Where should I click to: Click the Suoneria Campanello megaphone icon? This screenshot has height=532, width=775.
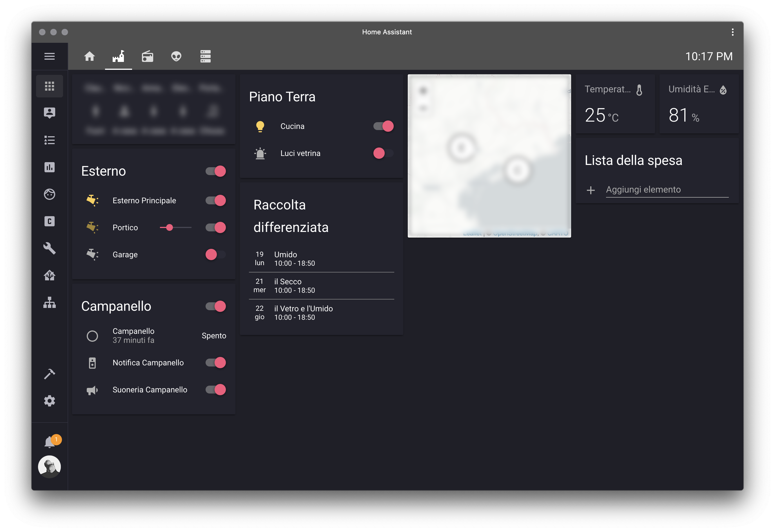[x=92, y=390]
